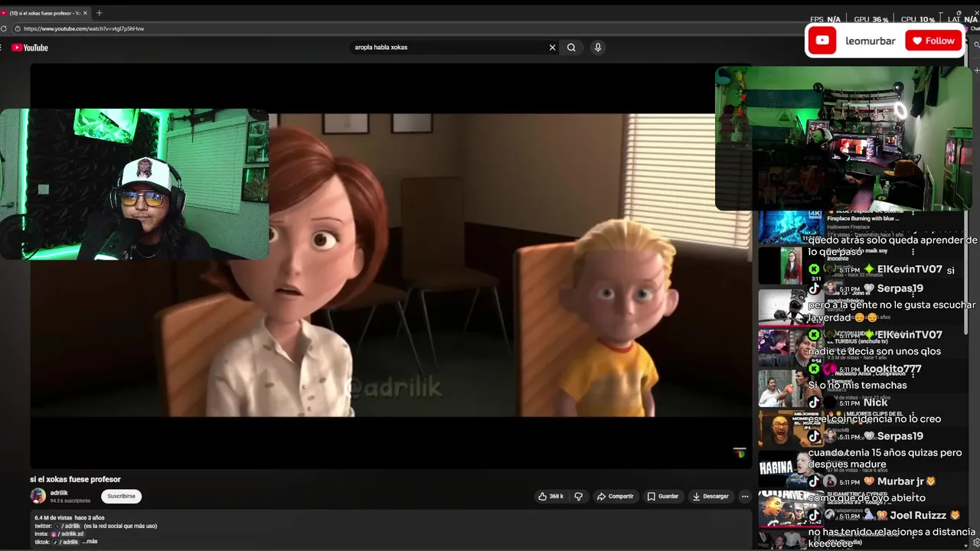Open a new browser tab
The image size is (980, 551).
pos(99,13)
